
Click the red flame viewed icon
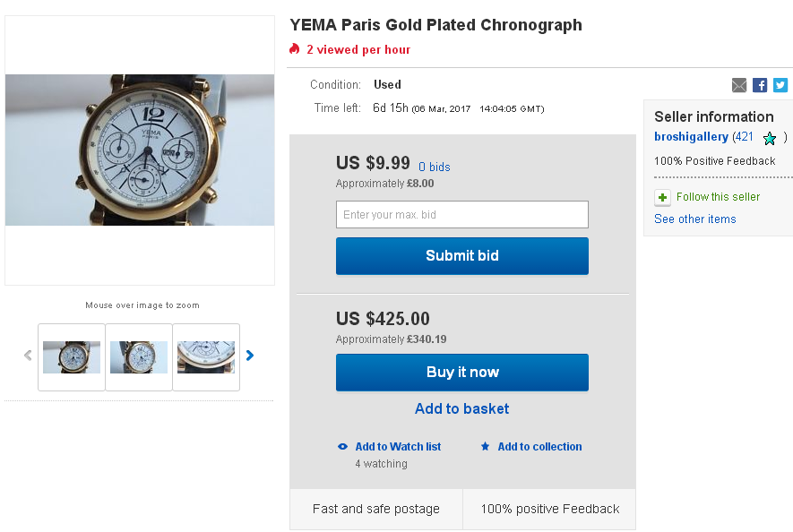point(295,49)
